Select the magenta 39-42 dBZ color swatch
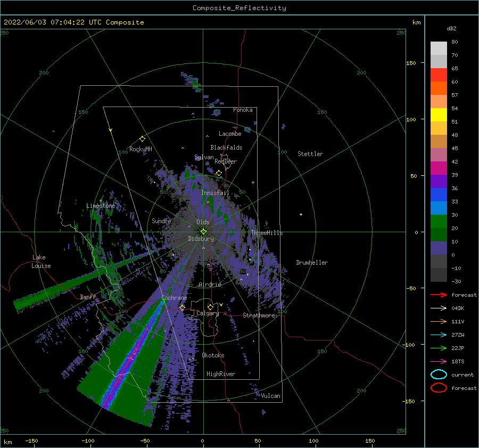 (439, 168)
